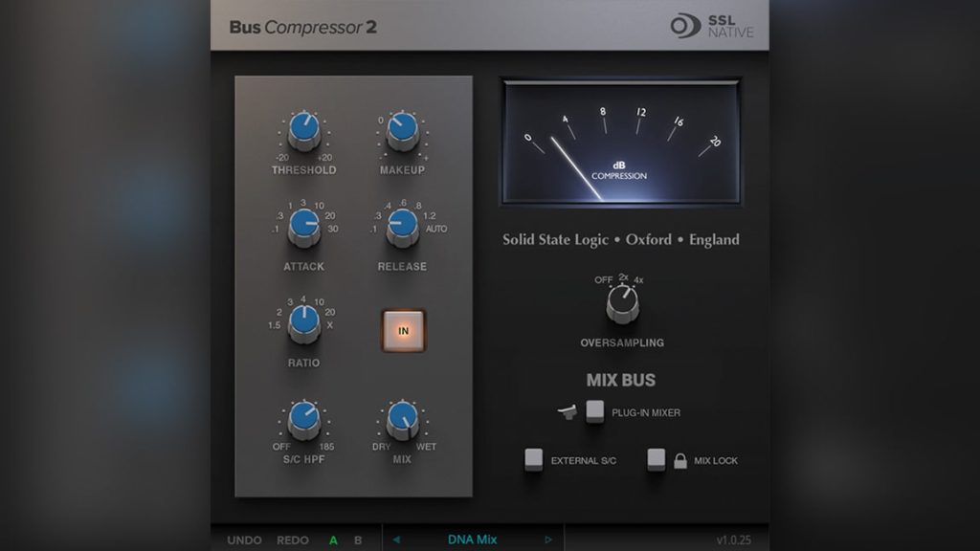This screenshot has height=551, width=980.
Task: Select the A comparison slot
Action: coord(333,539)
